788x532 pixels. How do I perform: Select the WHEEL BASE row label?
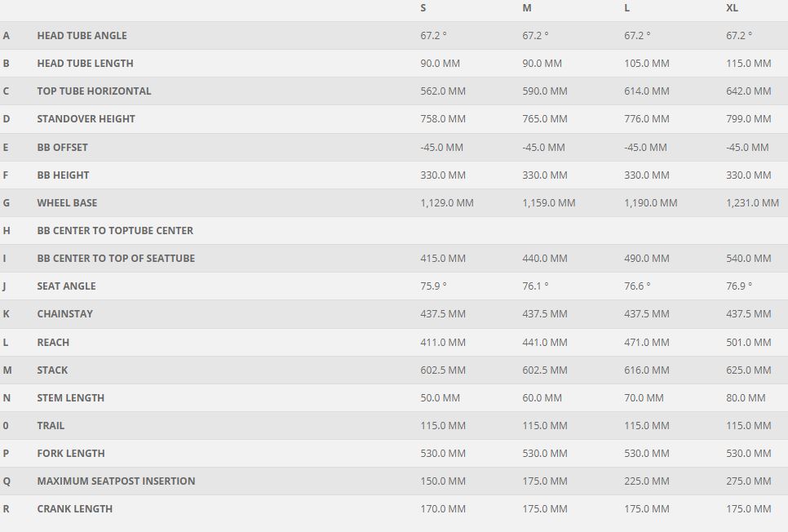pyautogui.click(x=67, y=203)
